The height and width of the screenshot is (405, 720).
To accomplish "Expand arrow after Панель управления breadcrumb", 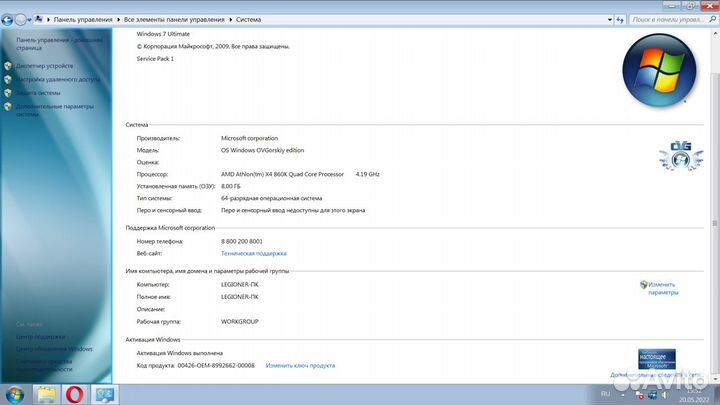I will [x=118, y=20].
